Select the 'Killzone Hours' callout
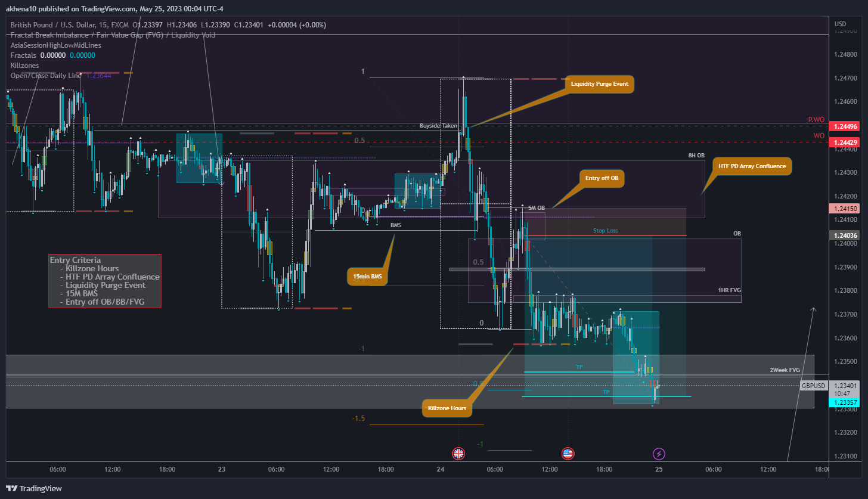868x499 pixels. pyautogui.click(x=448, y=409)
